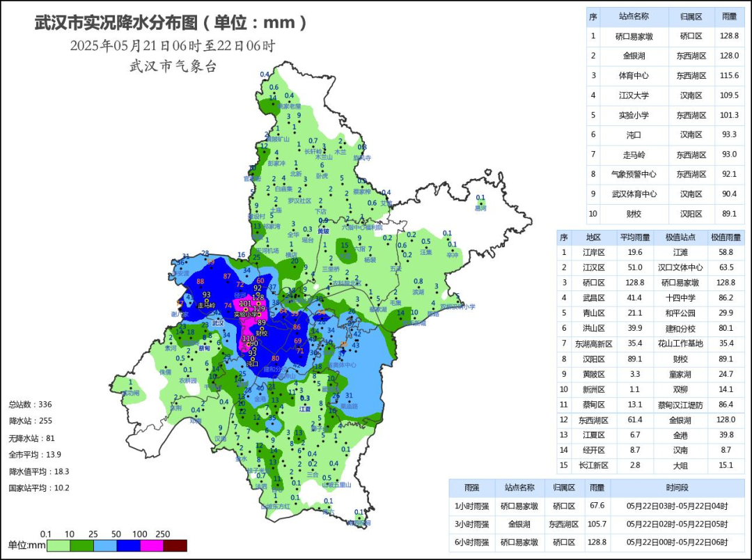Click the 雨强 column header
The width and height of the screenshot is (752, 560).
pos(471,488)
